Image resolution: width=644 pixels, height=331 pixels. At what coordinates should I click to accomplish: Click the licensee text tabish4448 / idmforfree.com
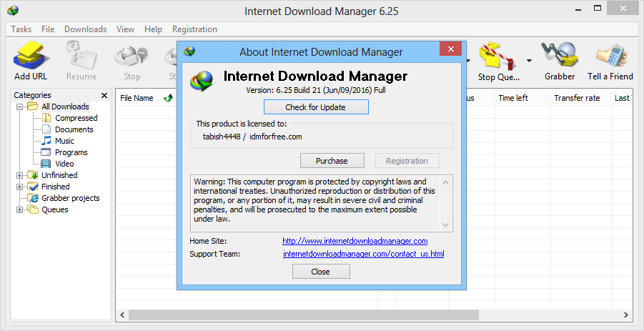252,137
